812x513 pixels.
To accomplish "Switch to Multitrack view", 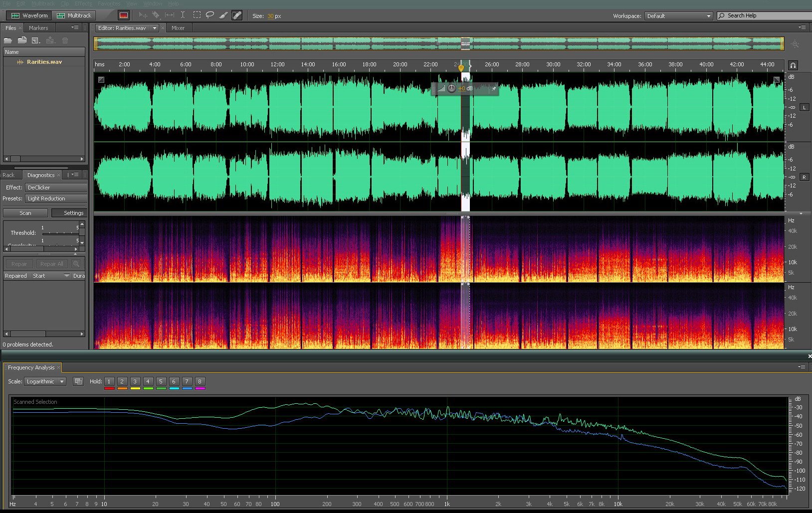I will [74, 15].
